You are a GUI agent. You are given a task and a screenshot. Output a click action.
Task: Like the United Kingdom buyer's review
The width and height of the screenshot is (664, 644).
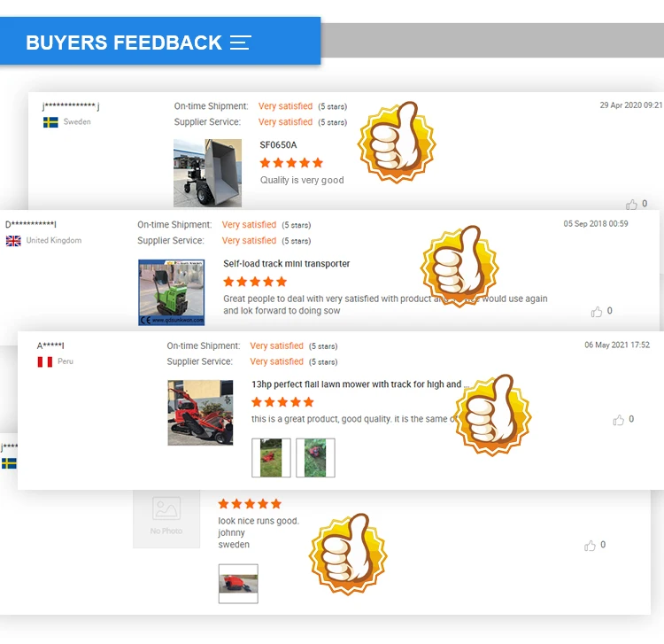596,312
